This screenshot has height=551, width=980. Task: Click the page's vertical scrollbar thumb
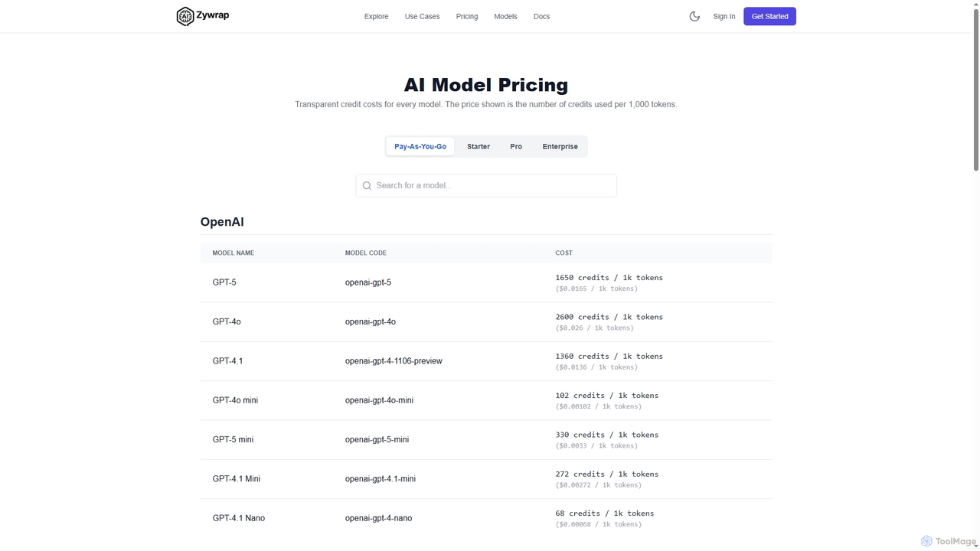point(975,88)
